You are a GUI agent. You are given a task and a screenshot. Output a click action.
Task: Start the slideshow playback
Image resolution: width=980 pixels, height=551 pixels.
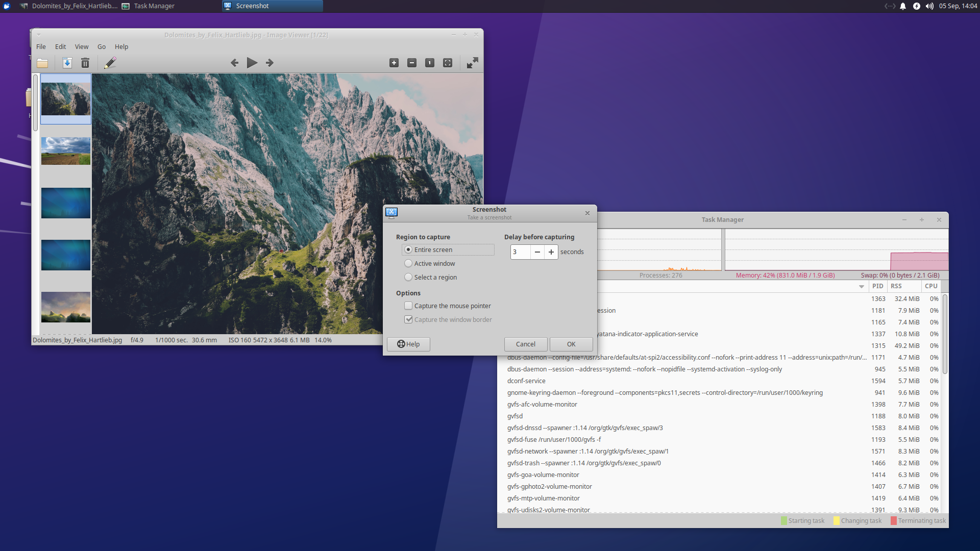click(252, 63)
